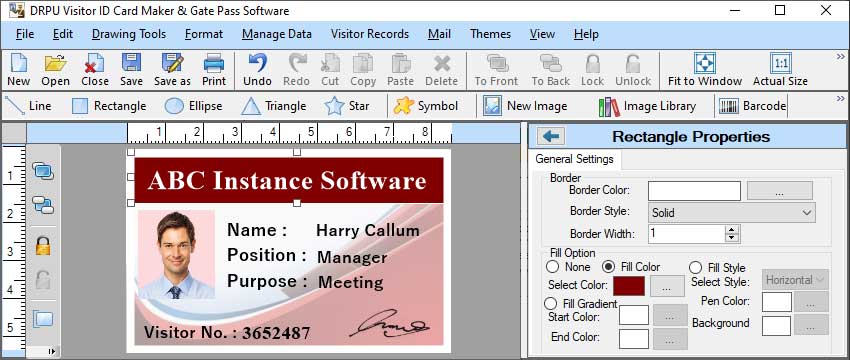This screenshot has width=850, height=360.
Task: Click the Paste toolbar icon
Action: point(401,63)
